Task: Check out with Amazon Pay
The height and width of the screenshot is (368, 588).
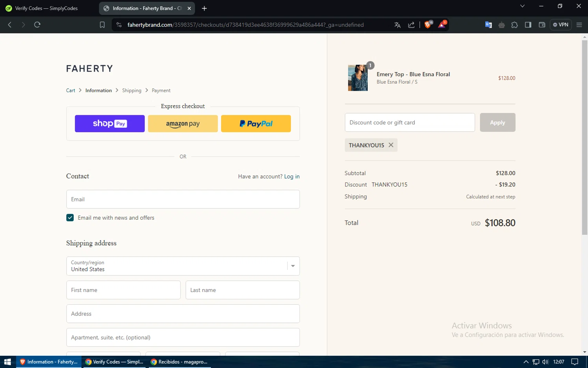Action: tap(183, 124)
